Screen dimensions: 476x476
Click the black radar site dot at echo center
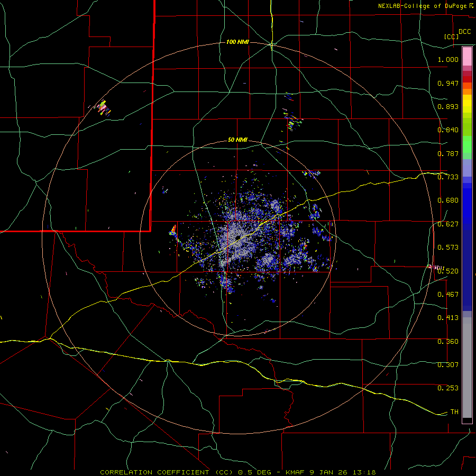coord(237,237)
